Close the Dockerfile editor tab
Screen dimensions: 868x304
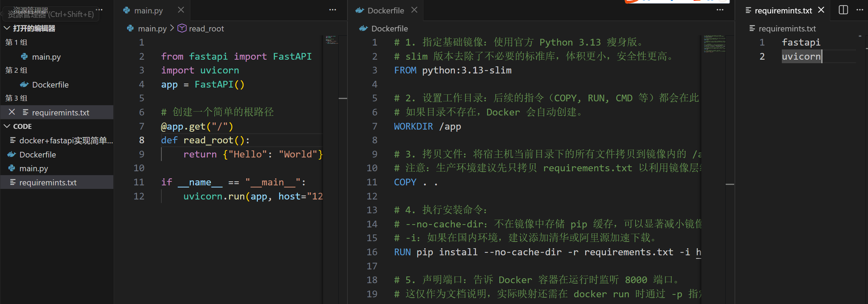pyautogui.click(x=414, y=10)
